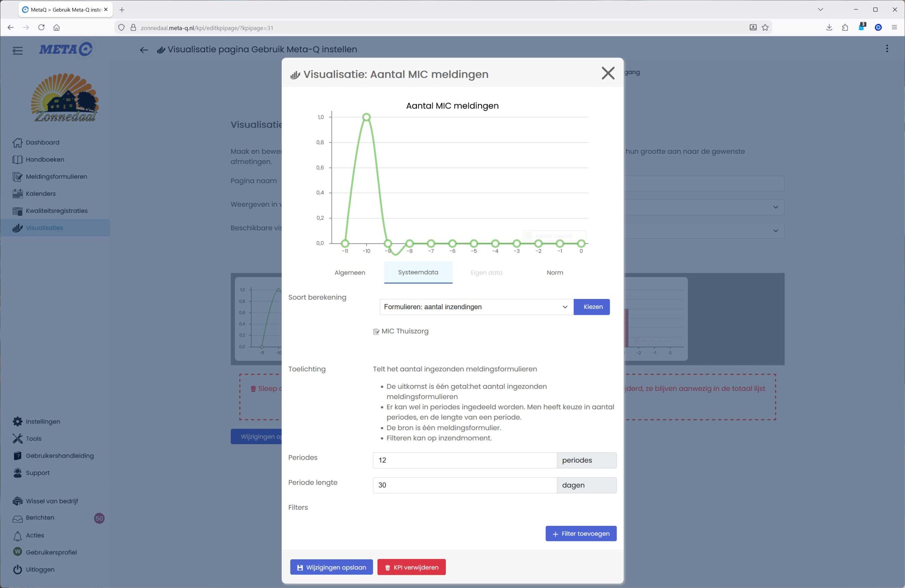Open the Instellingen gear item

42,422
